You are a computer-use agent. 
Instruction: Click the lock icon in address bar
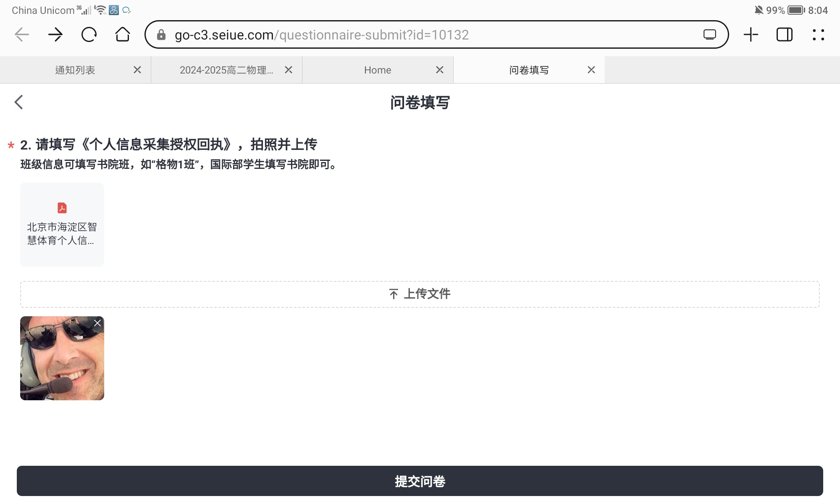(x=161, y=35)
